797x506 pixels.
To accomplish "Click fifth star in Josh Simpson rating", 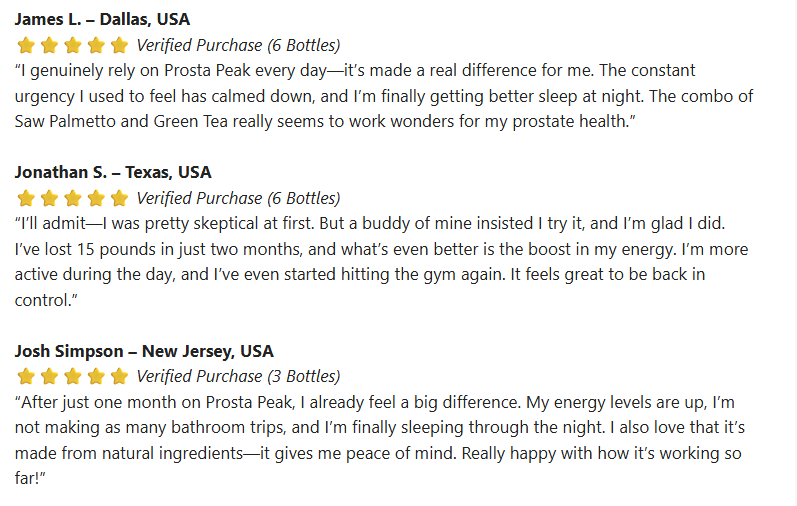I will (120, 377).
